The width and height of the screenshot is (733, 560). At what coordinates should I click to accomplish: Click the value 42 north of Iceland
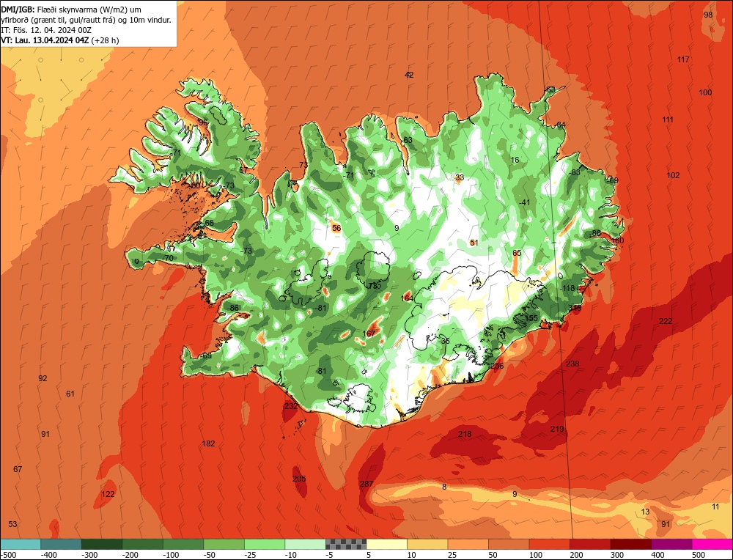pyautogui.click(x=409, y=75)
